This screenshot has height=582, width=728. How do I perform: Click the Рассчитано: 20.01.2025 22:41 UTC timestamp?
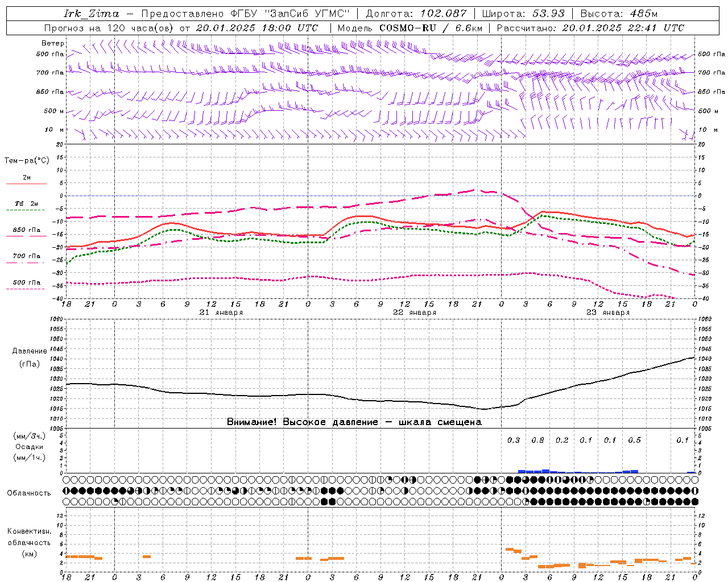pos(590,28)
